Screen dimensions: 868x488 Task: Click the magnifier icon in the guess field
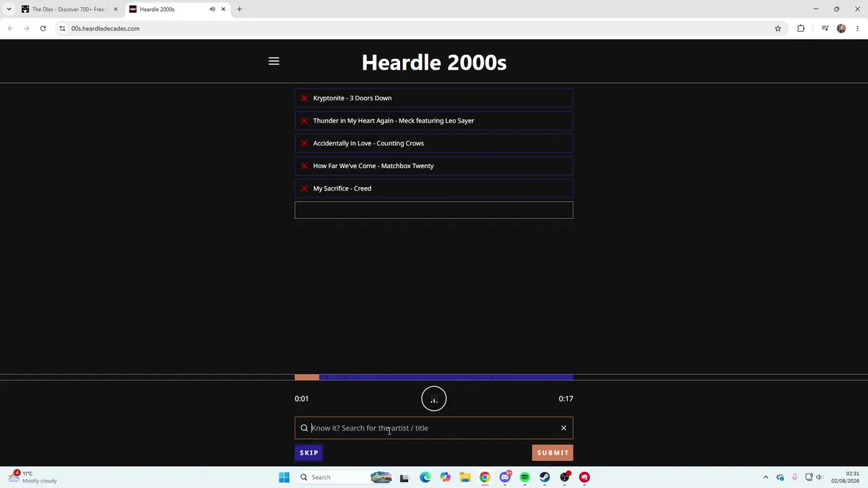point(304,428)
